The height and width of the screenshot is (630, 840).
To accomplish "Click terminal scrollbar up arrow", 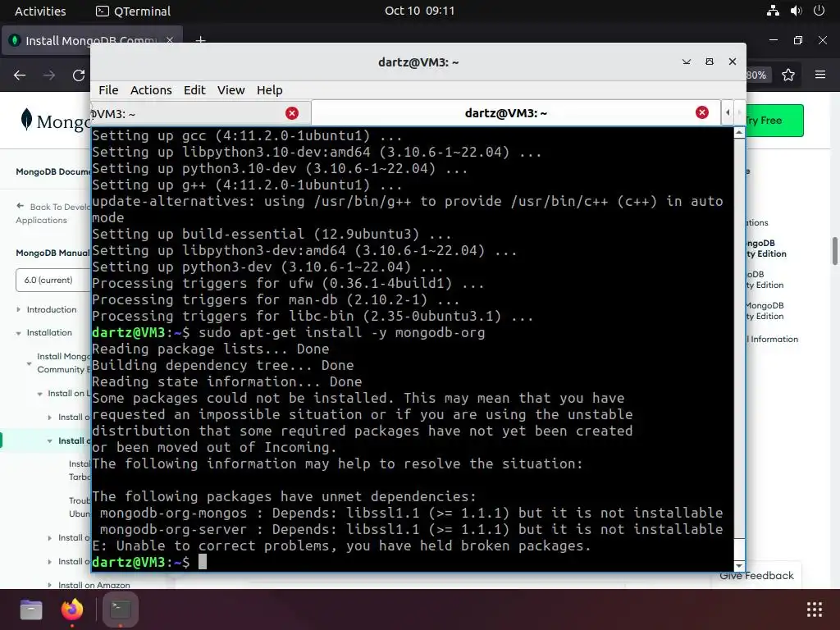I will 739,132.
